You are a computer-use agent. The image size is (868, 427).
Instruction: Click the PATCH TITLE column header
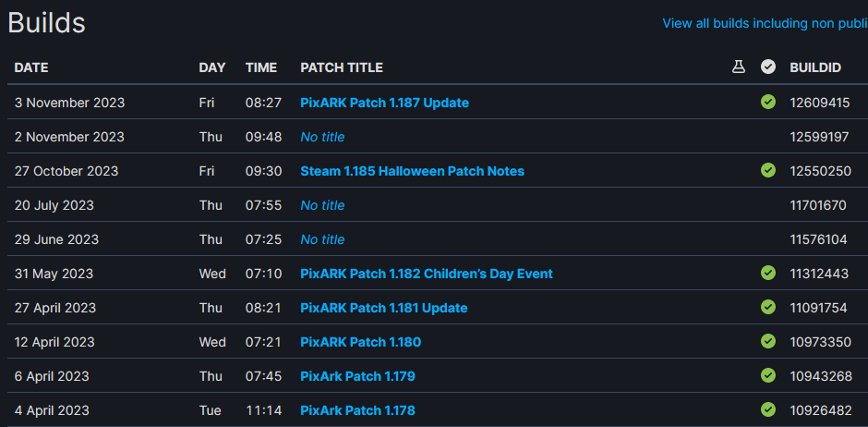342,67
